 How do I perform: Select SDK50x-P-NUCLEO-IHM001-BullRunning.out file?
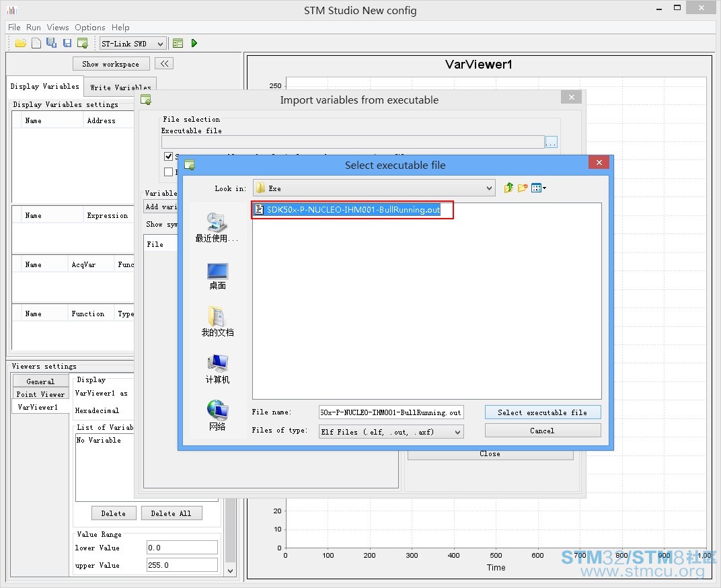[348, 210]
